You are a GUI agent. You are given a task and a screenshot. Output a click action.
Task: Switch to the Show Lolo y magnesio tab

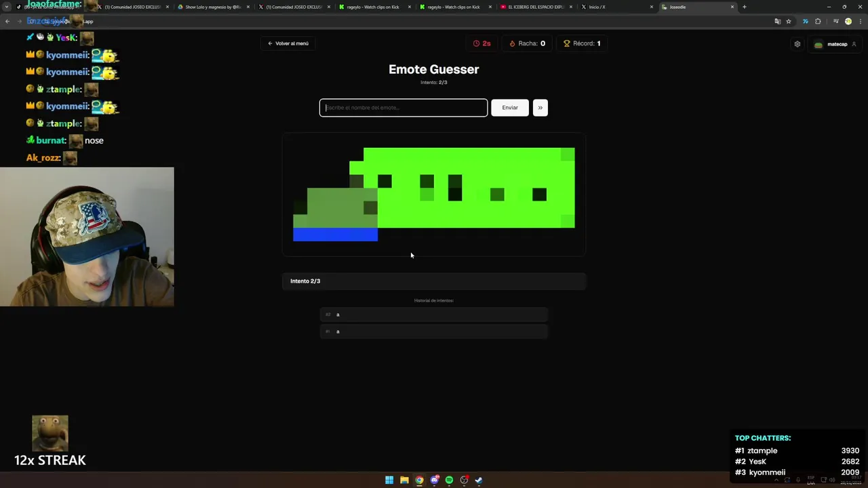click(213, 7)
